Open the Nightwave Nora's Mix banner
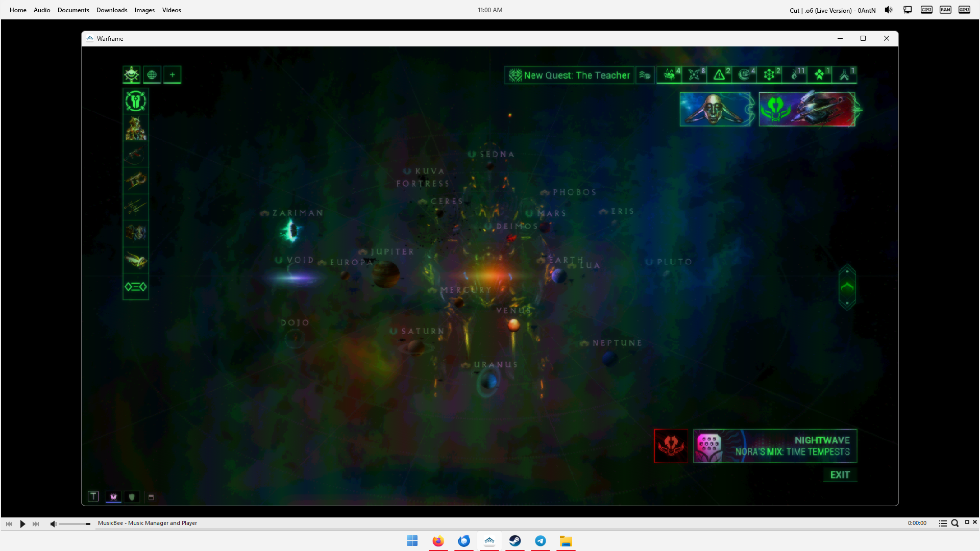This screenshot has height=551, width=980. [775, 446]
